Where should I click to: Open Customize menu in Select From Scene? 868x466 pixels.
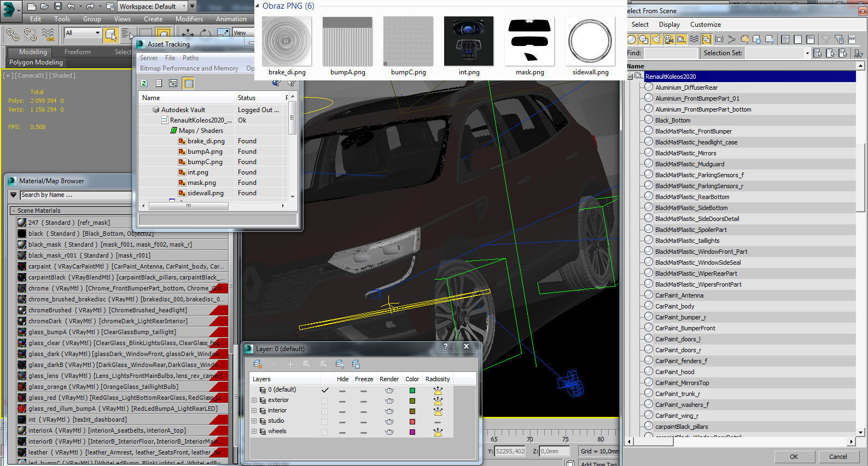click(706, 25)
